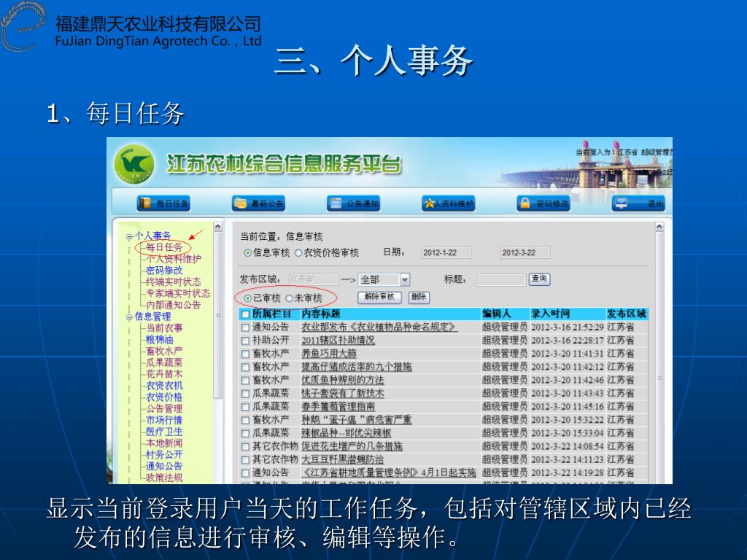747x560 pixels.
Task: Select 村务公开 in the tree
Action: pyautogui.click(x=164, y=455)
